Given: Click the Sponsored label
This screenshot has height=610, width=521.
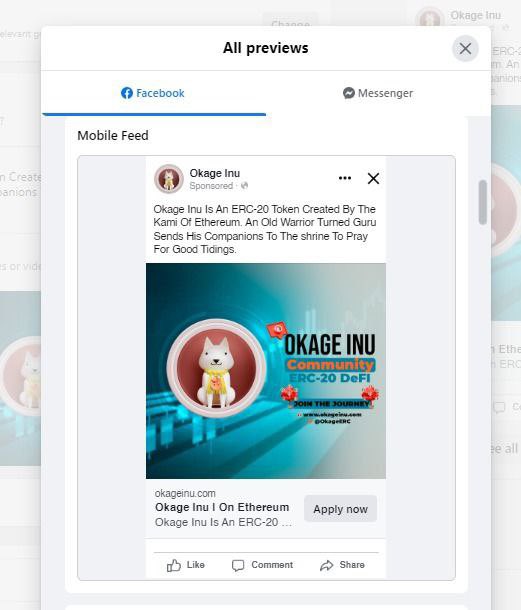Looking at the screenshot, I should 211,186.
